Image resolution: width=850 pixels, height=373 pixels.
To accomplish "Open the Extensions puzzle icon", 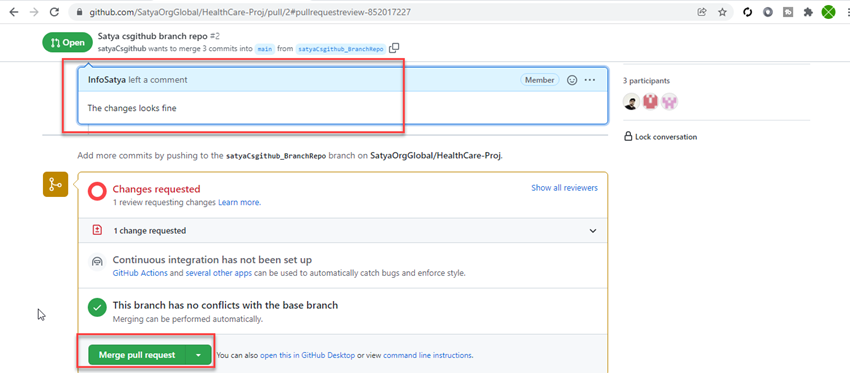I will 808,12.
